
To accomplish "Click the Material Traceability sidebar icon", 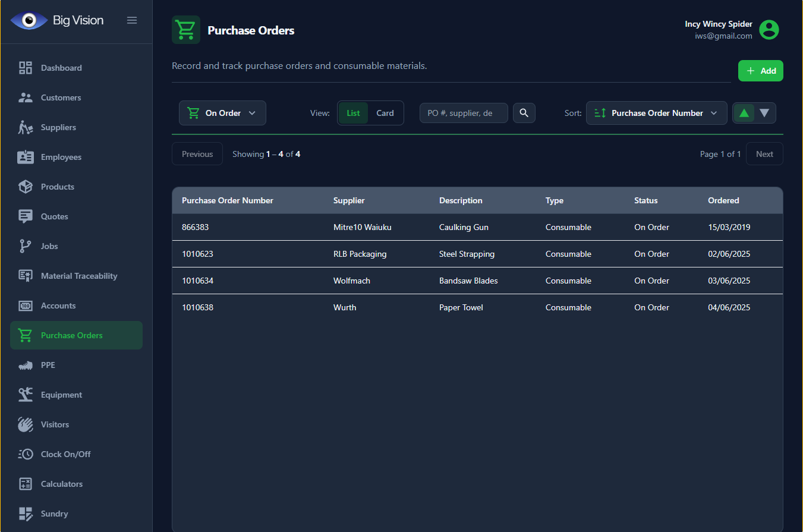I will click(x=26, y=276).
